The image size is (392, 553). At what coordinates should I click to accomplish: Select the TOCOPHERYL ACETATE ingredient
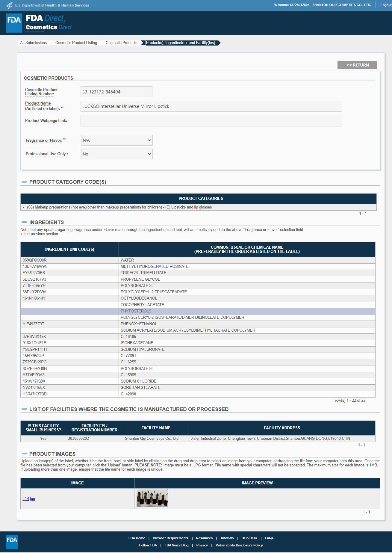coord(198,305)
